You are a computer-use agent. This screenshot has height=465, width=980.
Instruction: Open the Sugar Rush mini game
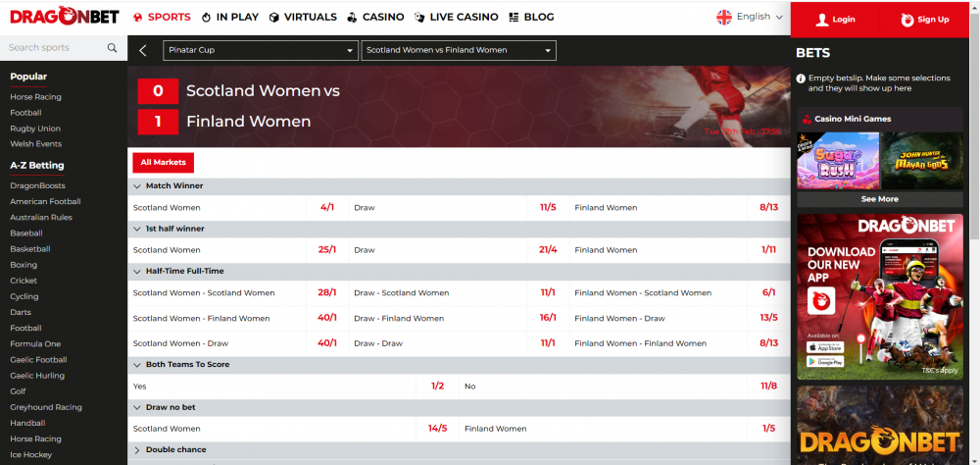(838, 161)
